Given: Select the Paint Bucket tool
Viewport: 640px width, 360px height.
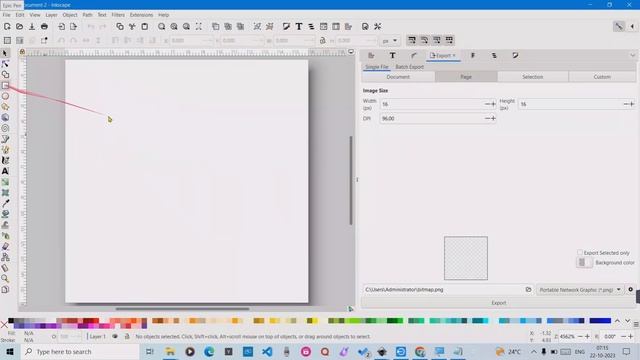Looking at the screenshot, I should click(x=5, y=214).
